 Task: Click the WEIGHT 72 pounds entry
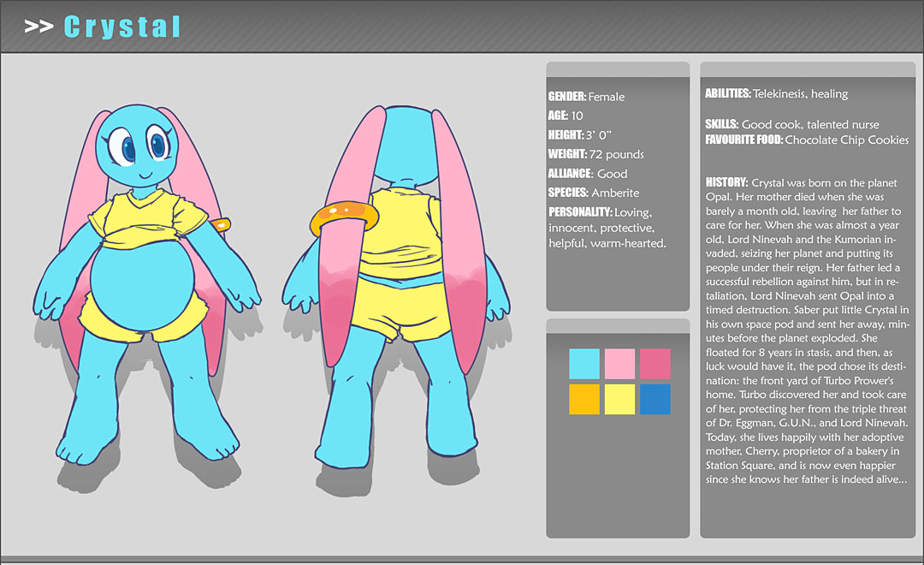pos(595,154)
